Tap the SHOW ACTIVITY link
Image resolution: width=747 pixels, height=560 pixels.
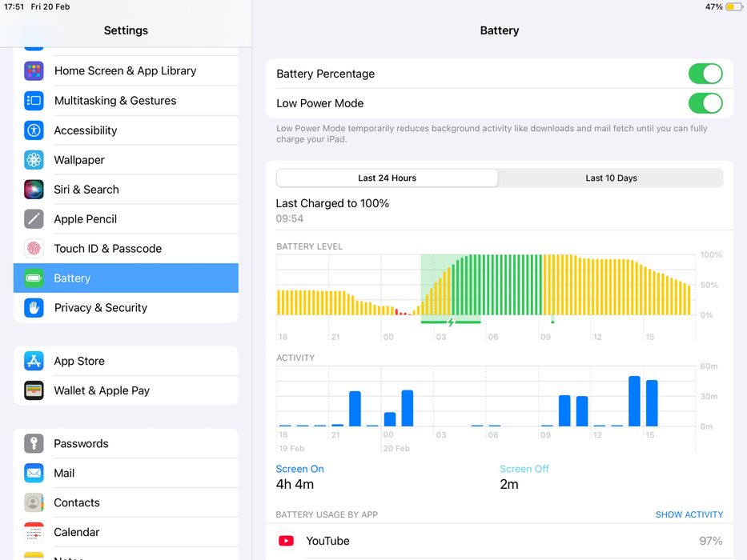click(x=689, y=514)
